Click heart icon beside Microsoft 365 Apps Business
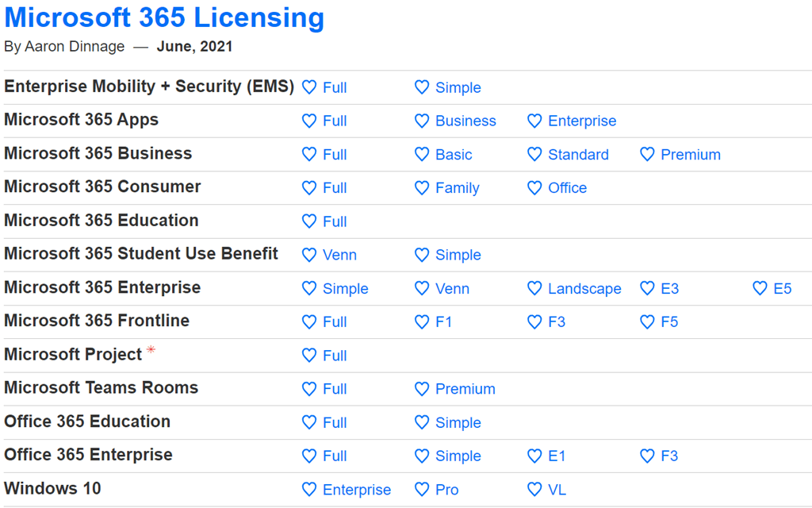 pyautogui.click(x=422, y=121)
